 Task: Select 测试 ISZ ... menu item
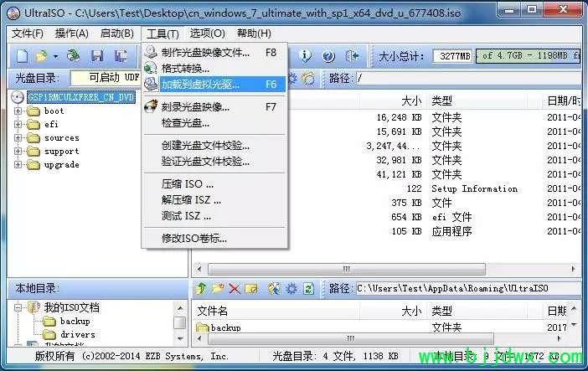[214, 216]
